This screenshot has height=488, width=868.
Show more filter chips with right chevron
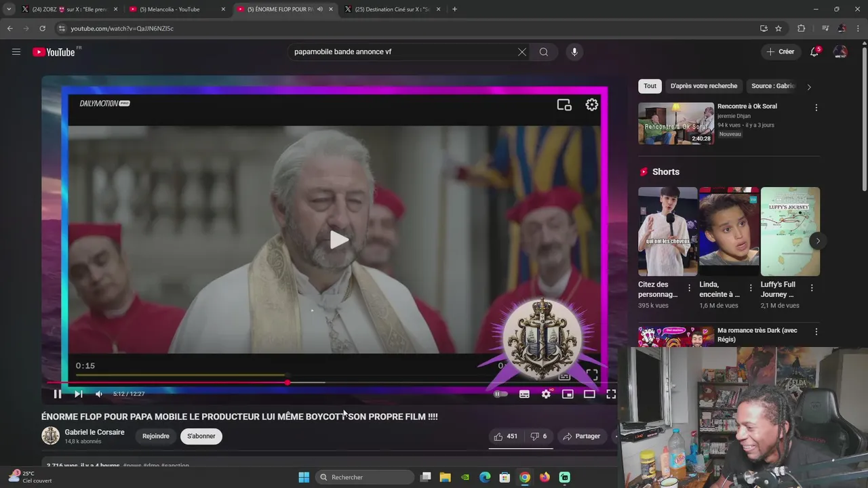pyautogui.click(x=808, y=87)
